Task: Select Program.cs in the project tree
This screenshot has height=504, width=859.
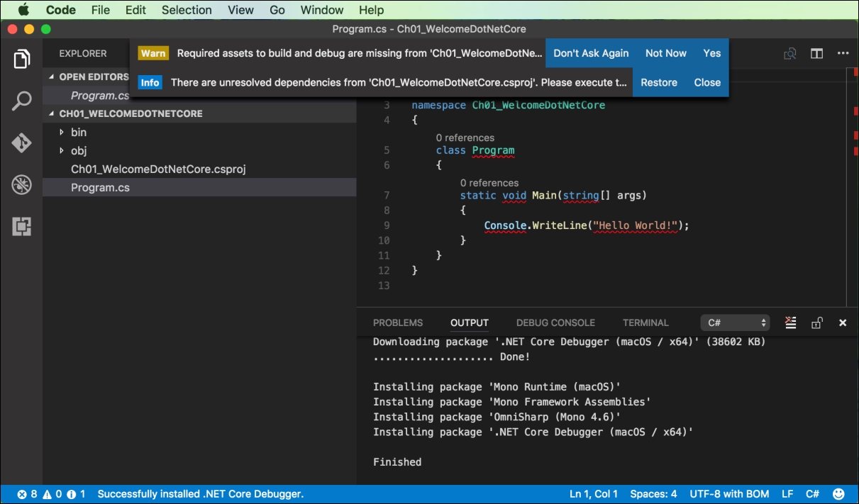Action: point(199,188)
